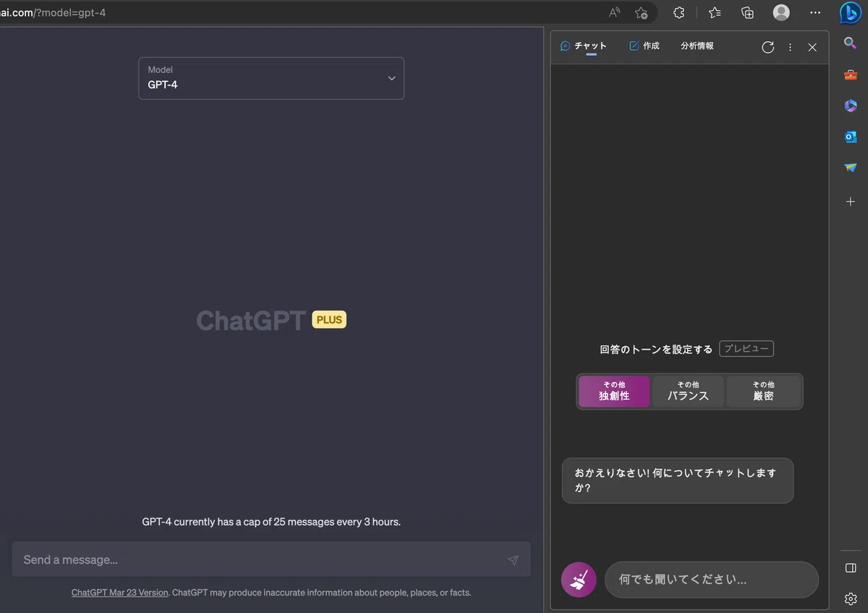
Task: Click the GPT-4 message cap notice text
Action: (x=271, y=521)
